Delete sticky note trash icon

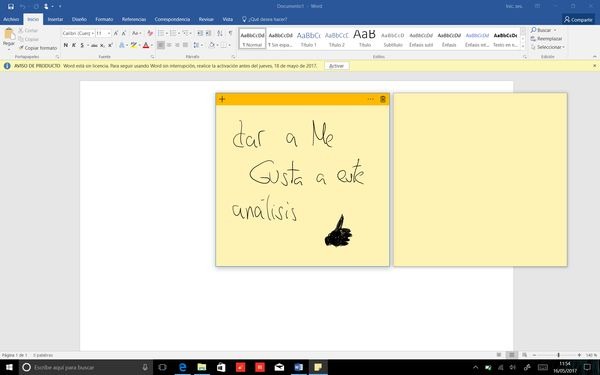pyautogui.click(x=383, y=99)
